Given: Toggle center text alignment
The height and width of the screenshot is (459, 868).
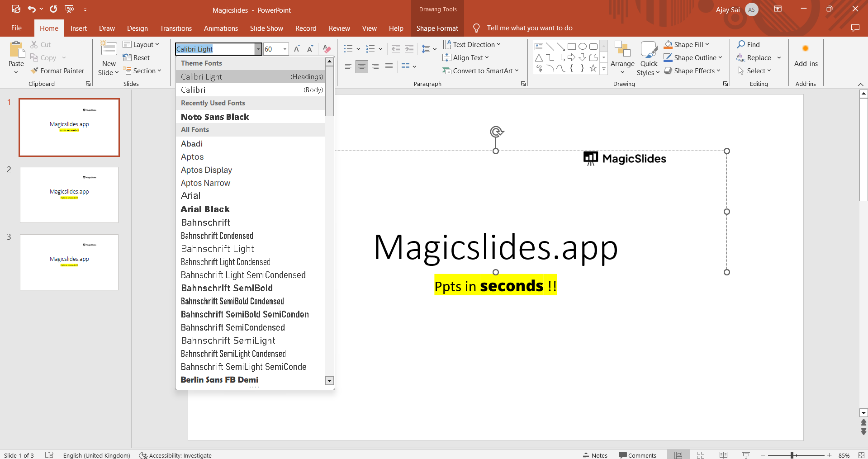Looking at the screenshot, I should pos(362,66).
